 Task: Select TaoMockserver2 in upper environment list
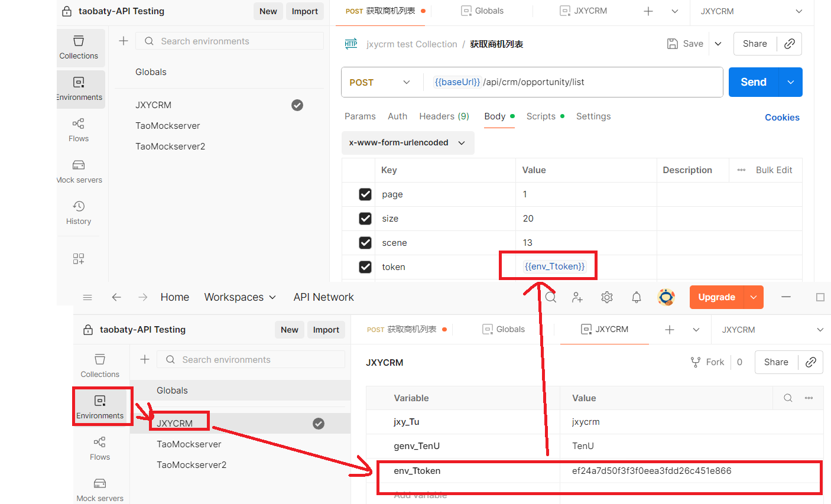(170, 147)
